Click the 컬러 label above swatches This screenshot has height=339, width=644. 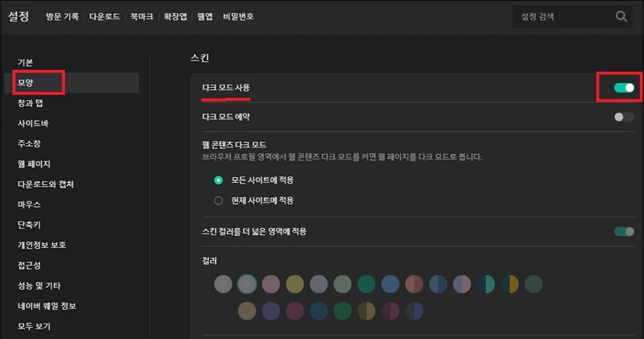tap(209, 261)
